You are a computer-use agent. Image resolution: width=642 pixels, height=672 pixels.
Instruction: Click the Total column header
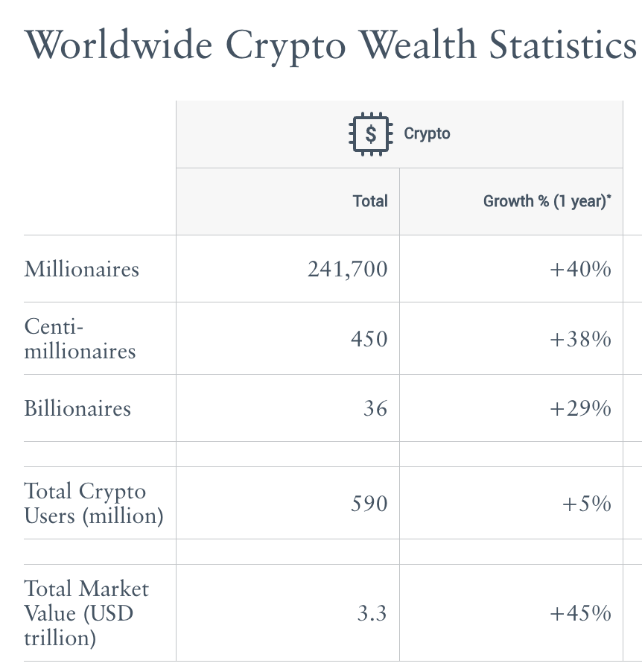point(370,201)
